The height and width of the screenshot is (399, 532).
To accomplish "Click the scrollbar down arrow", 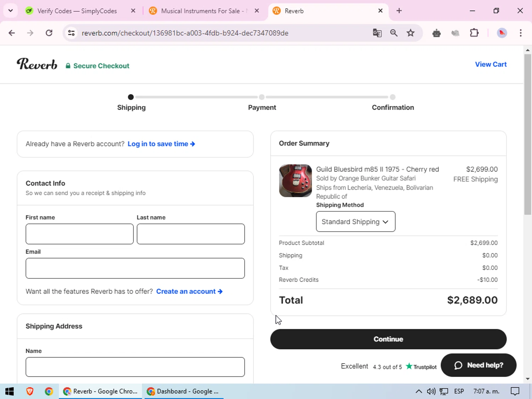I will point(527,379).
